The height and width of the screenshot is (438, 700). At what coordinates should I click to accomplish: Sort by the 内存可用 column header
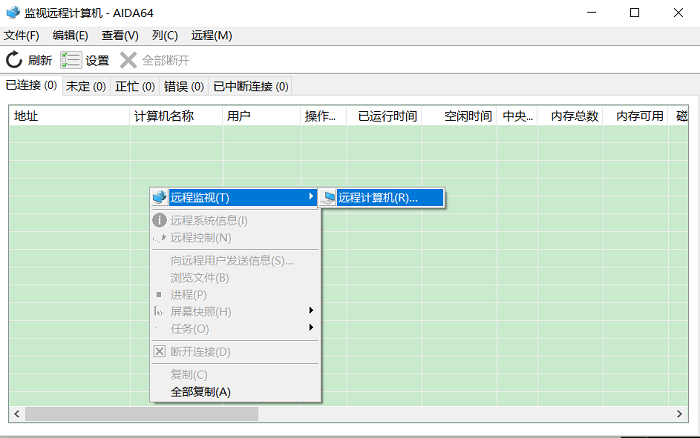click(636, 116)
